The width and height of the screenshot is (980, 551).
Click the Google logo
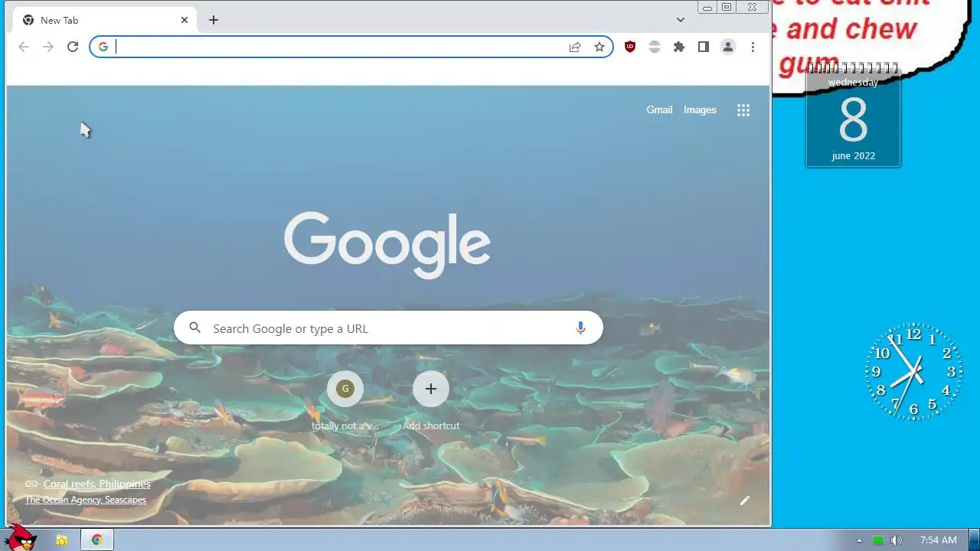coord(387,245)
